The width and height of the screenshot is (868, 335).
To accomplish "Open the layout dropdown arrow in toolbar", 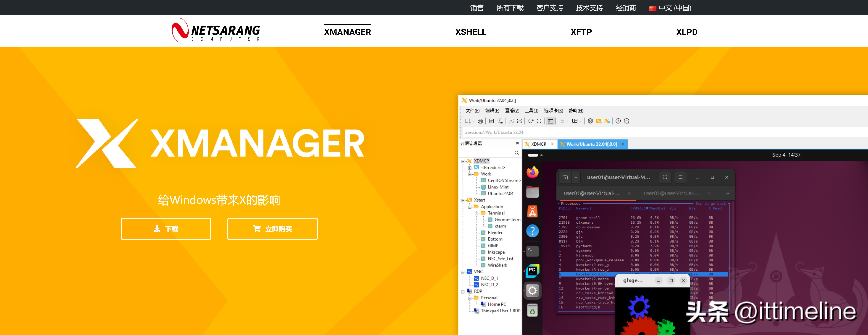I will (x=581, y=121).
